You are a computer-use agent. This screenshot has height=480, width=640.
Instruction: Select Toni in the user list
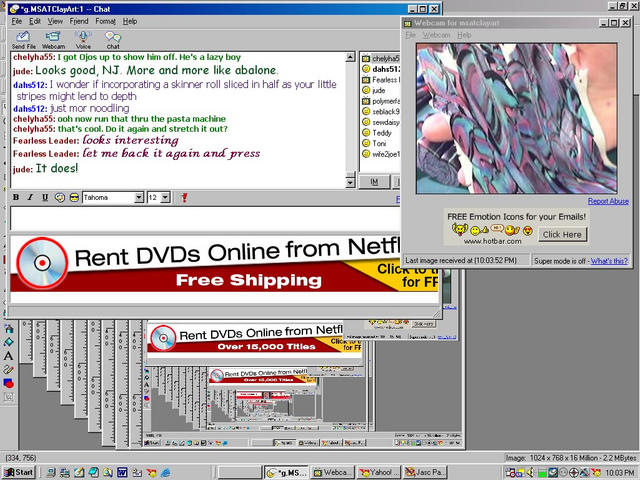pos(374,144)
